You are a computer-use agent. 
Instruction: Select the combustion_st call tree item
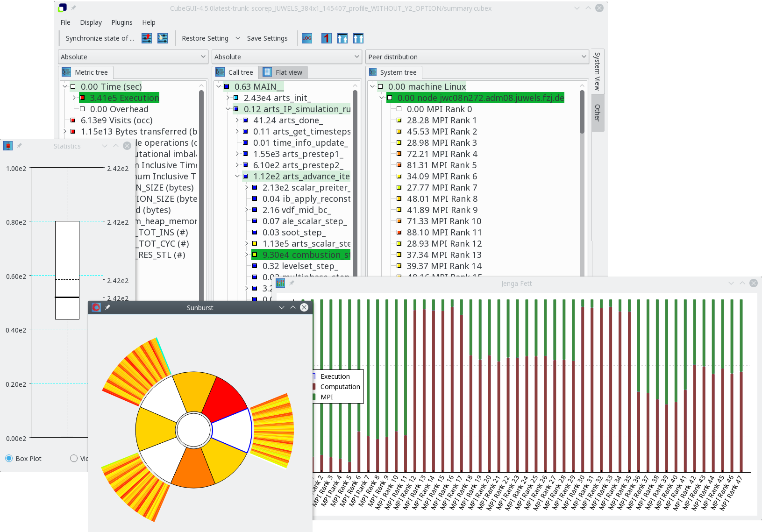tap(306, 255)
